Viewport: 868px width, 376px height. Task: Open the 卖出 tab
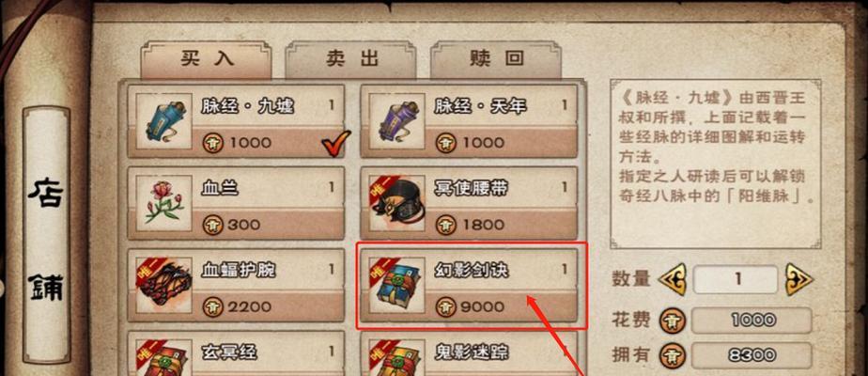point(350,59)
